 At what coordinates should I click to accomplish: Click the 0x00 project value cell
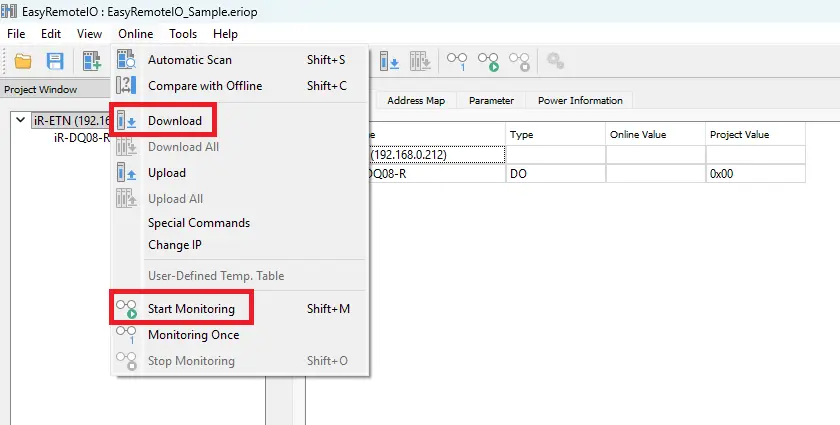click(x=755, y=174)
